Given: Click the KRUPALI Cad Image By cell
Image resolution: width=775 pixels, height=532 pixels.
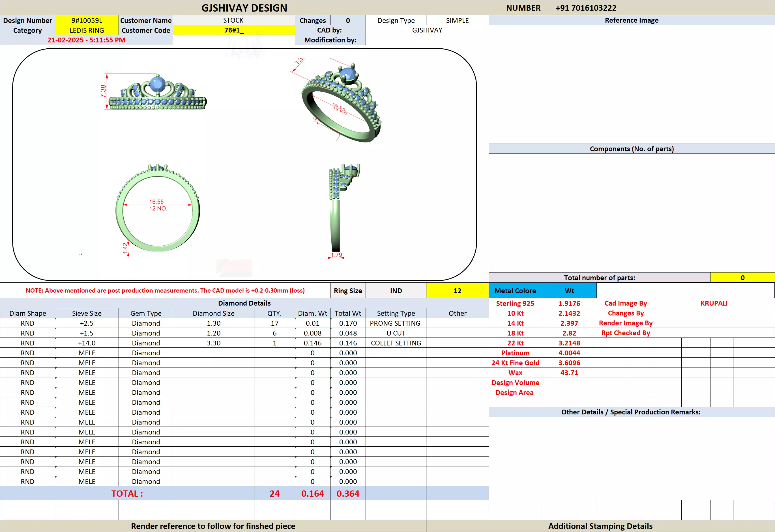Looking at the screenshot, I should pos(714,303).
